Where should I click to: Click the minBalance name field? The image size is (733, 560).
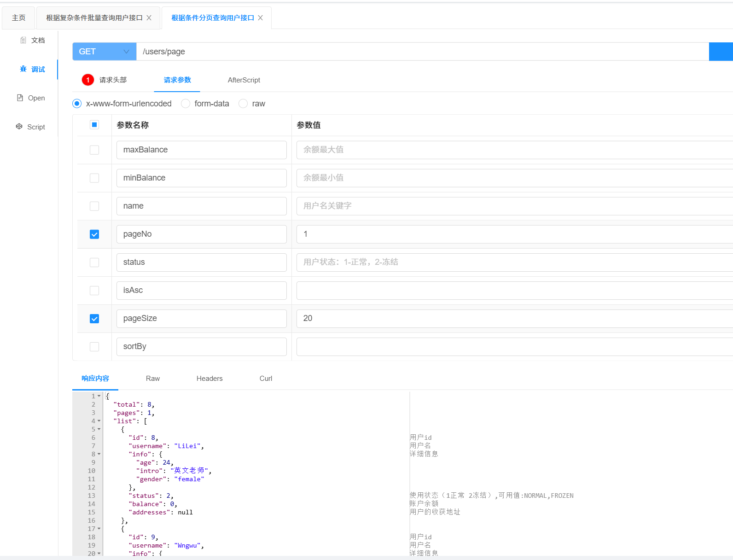202,178
